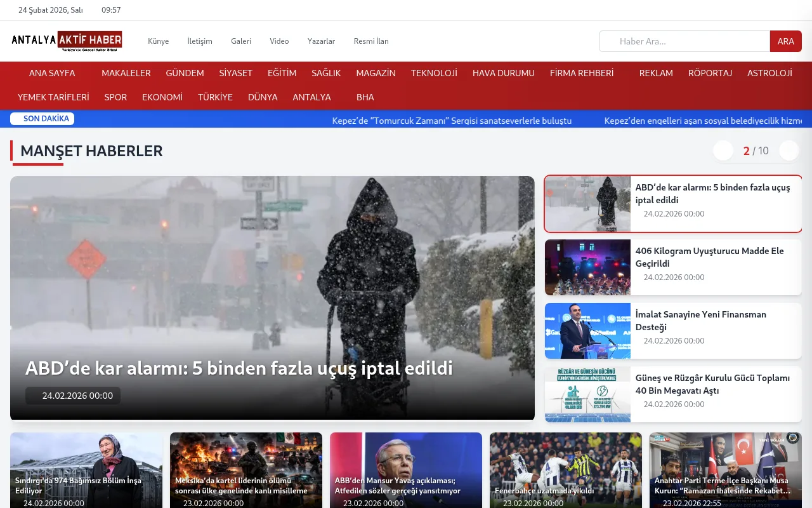Open the TEKNOLOJİ section
The image size is (812, 508).
[x=434, y=73]
